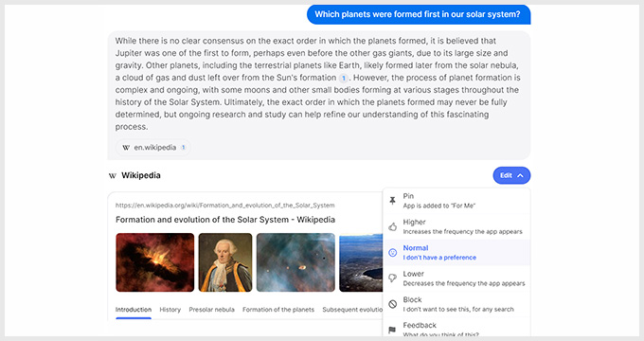The height and width of the screenshot is (341, 644).
Task: Click citation number 1 in the answer
Action: [344, 78]
